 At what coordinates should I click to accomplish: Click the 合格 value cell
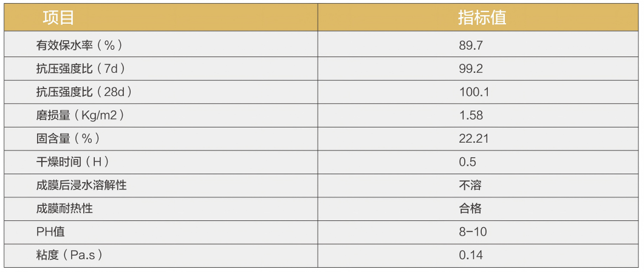pyautogui.click(x=470, y=209)
